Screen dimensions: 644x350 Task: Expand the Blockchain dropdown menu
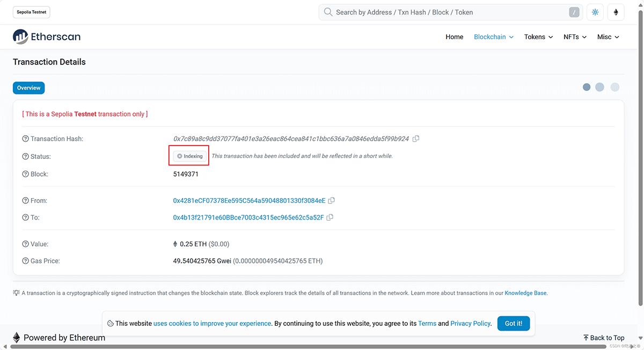tap(493, 37)
